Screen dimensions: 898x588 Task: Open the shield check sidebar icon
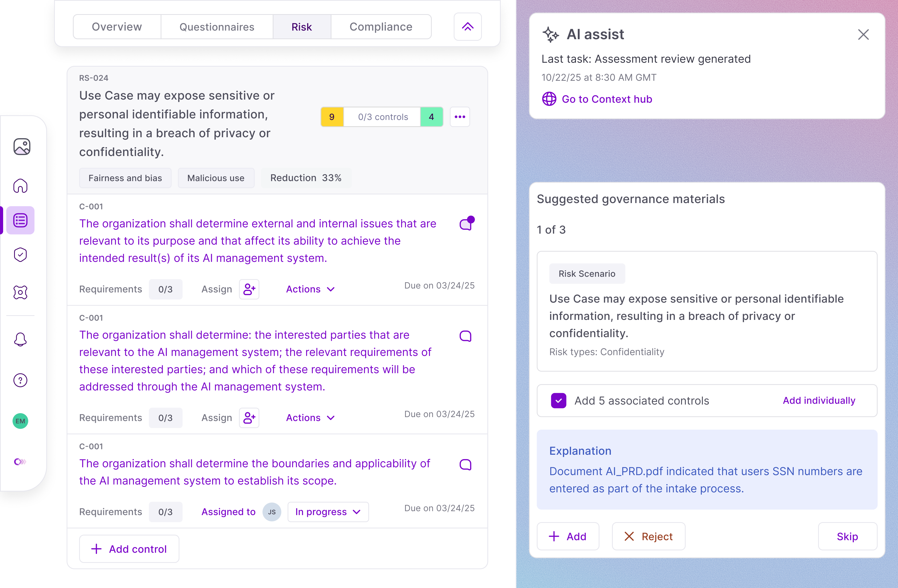pos(20,255)
